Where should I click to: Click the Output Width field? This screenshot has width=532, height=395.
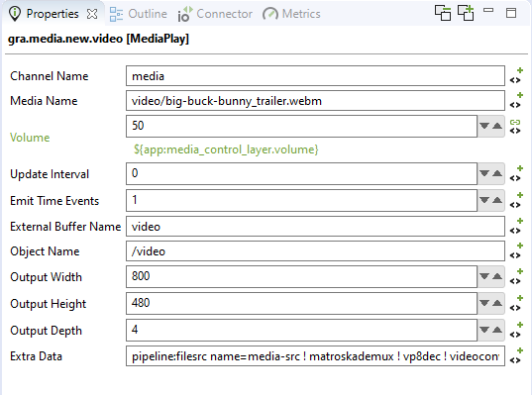tap(301, 276)
